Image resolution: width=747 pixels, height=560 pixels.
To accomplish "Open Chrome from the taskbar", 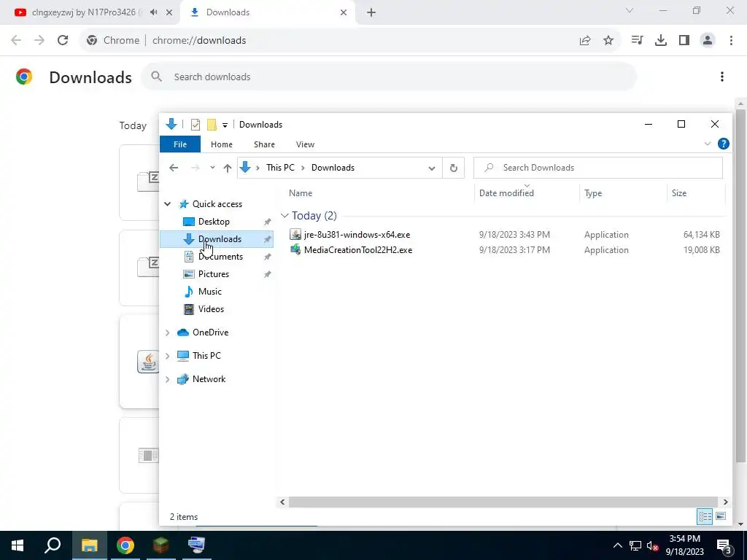I will point(125,545).
